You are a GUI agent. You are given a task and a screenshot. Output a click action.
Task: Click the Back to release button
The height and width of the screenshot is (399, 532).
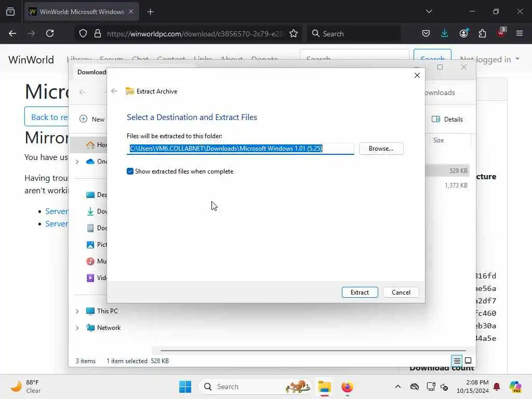(x=46, y=117)
